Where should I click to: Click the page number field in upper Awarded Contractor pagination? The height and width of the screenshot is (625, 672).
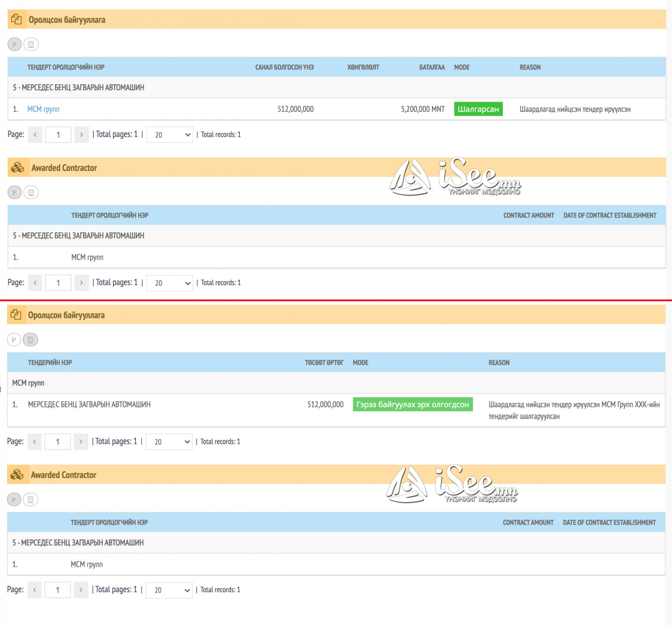coord(58,283)
